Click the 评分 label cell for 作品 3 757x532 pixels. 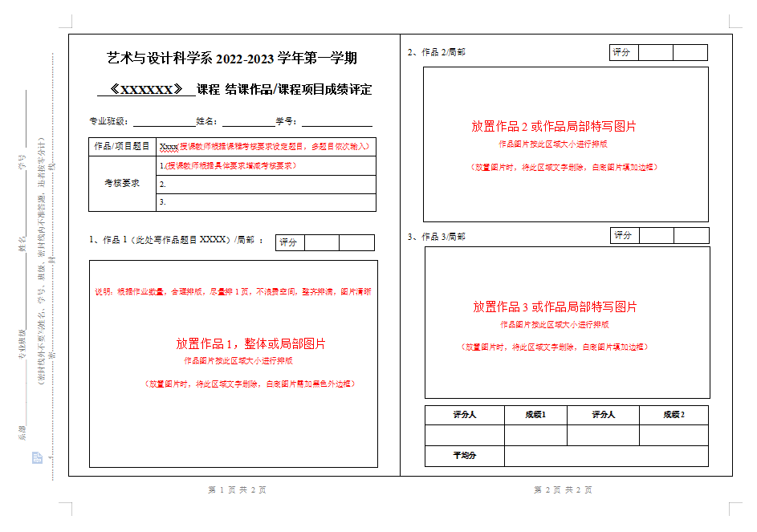coord(624,236)
